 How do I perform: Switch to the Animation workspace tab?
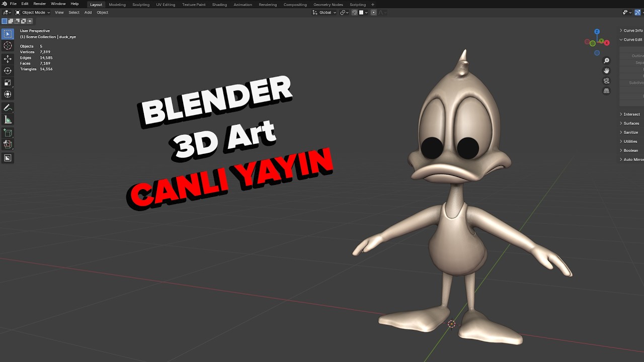click(243, 5)
